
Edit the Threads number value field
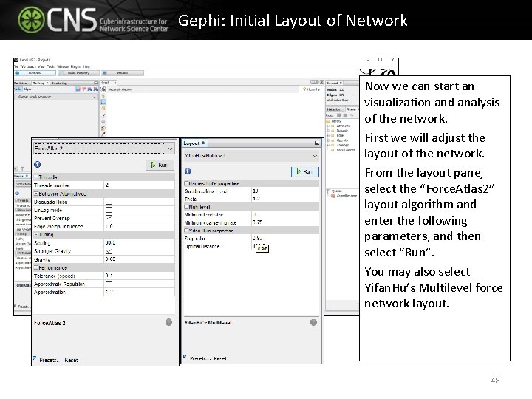coord(139,185)
